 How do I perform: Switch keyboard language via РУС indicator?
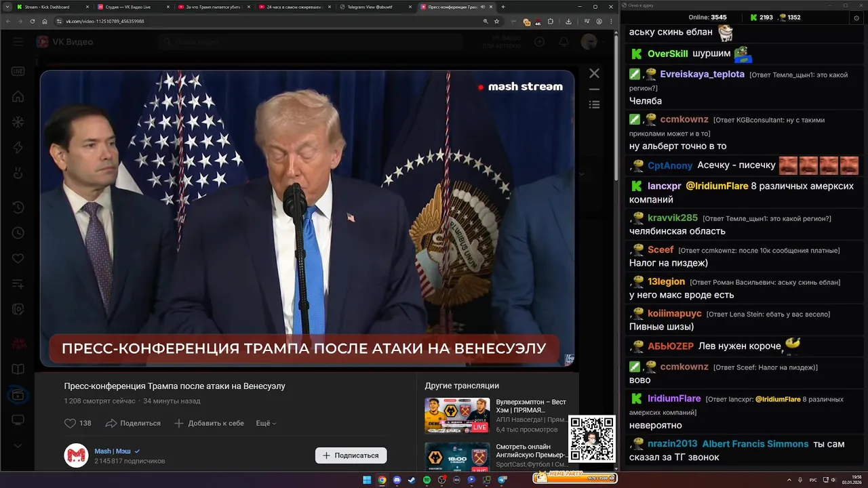[x=813, y=480]
